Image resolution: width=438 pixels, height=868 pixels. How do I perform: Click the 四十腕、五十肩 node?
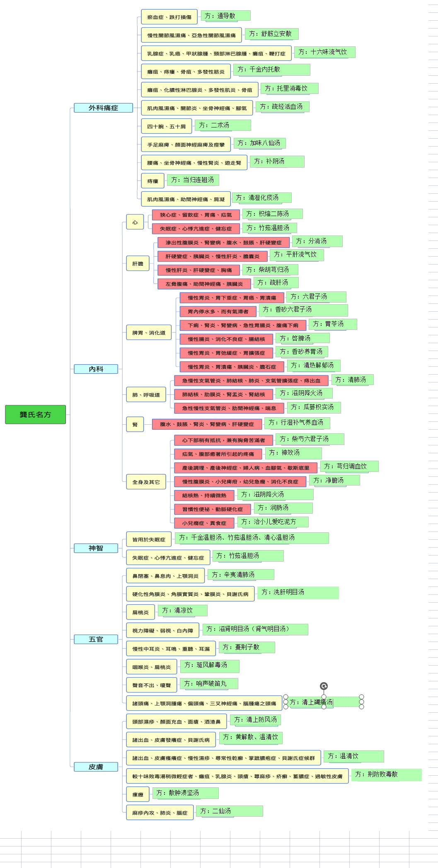pos(167,126)
